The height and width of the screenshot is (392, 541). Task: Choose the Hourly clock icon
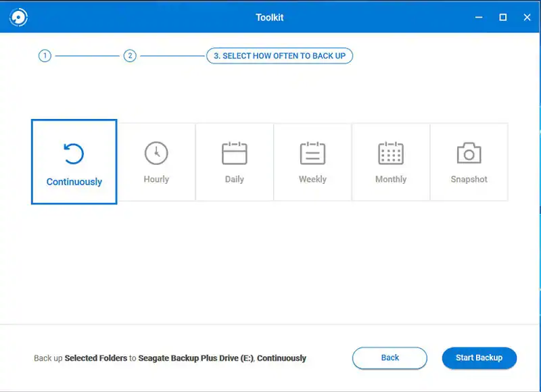[x=156, y=153]
